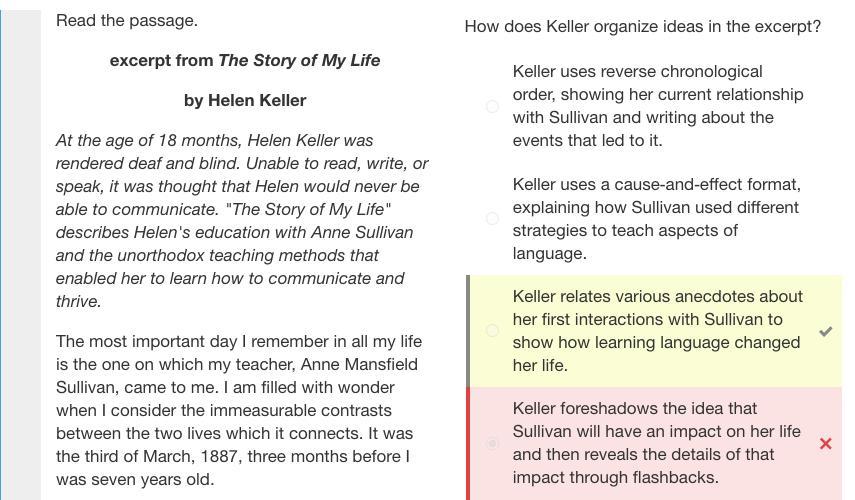Screen dimensions: 855x500
Task: Click the green checkmark beside the anecdotes answer
Action: [826, 331]
